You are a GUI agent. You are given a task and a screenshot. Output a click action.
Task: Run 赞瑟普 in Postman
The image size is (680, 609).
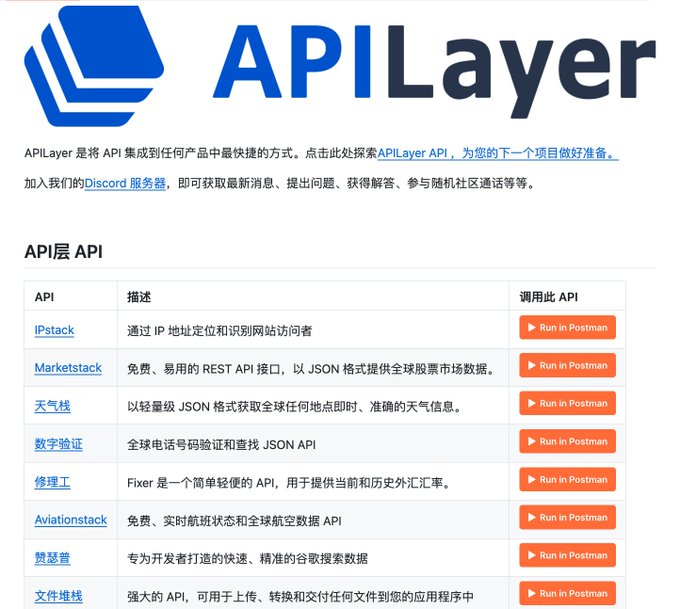coord(567,555)
